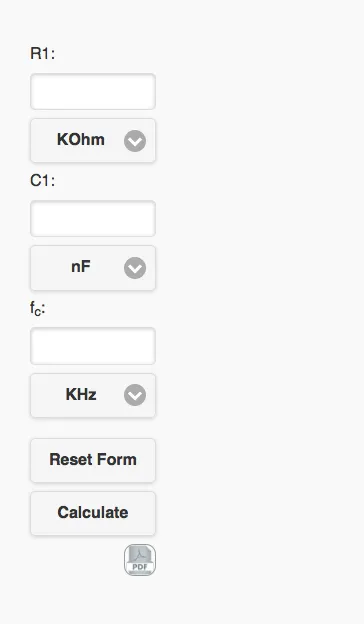Image resolution: width=364 pixels, height=624 pixels.
Task: Focus the C1 value input field
Action: pyautogui.click(x=93, y=218)
